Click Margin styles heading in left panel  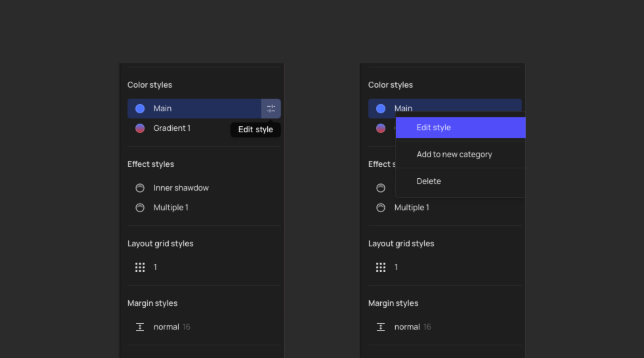(152, 303)
